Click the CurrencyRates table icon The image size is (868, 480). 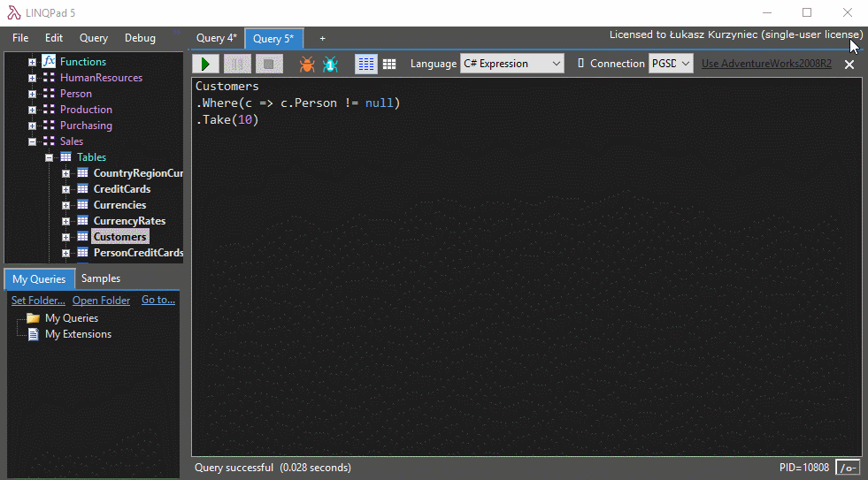(82, 221)
